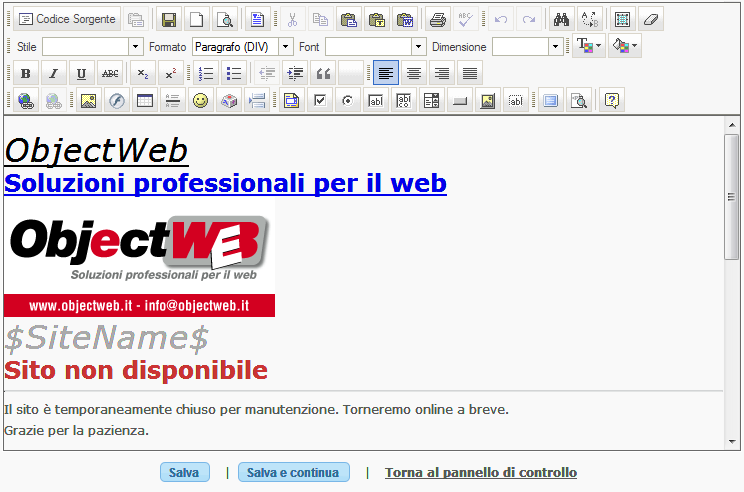Insert a Flash object
Screen dimensions: 744x492
point(117,100)
